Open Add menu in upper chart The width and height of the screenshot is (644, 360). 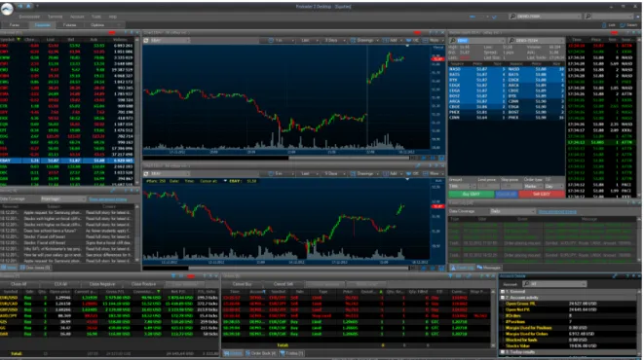tap(393, 40)
